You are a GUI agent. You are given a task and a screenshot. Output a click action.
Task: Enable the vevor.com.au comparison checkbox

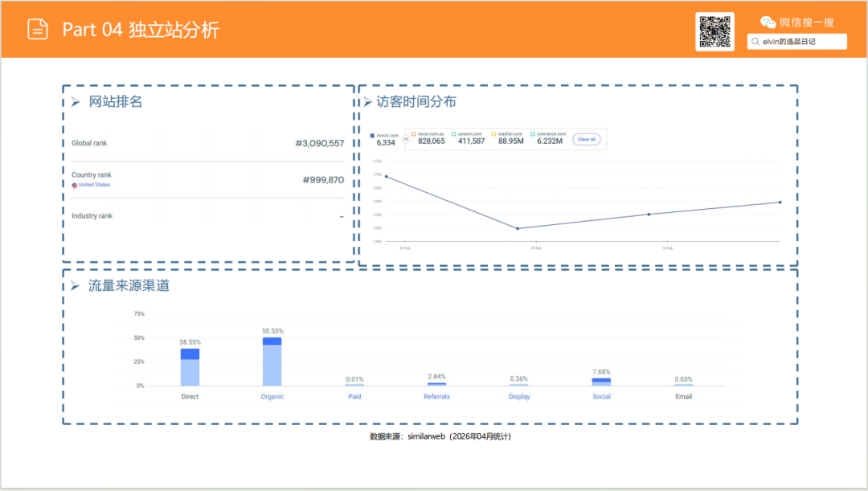pyautogui.click(x=414, y=134)
